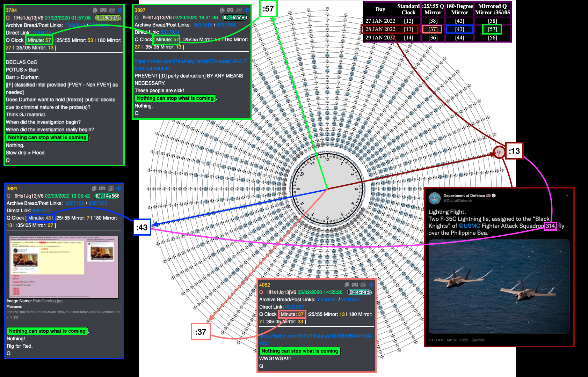Click 'Lighting Flight.' tweet text
Screen dimensions: 588x377
click(447, 212)
